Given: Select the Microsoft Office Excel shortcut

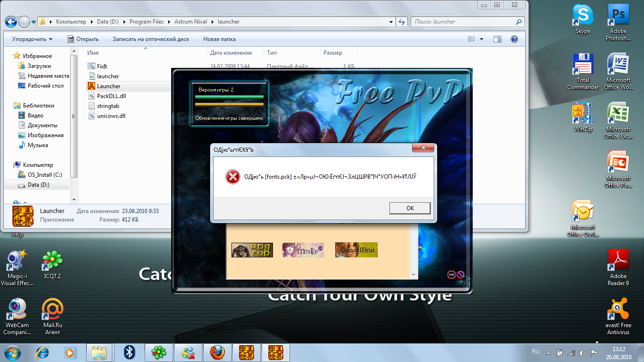Looking at the screenshot, I should click(618, 121).
